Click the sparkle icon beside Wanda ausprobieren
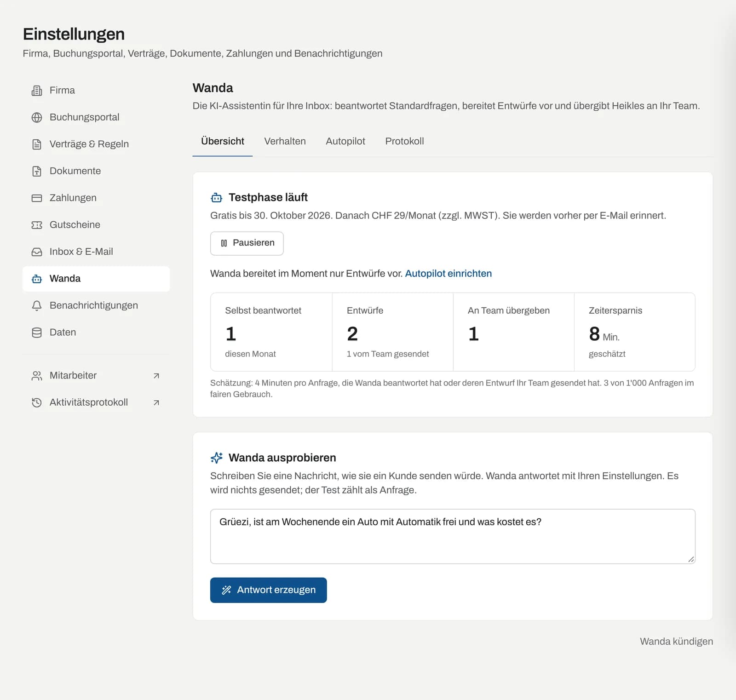The width and height of the screenshot is (736, 700). 216,458
